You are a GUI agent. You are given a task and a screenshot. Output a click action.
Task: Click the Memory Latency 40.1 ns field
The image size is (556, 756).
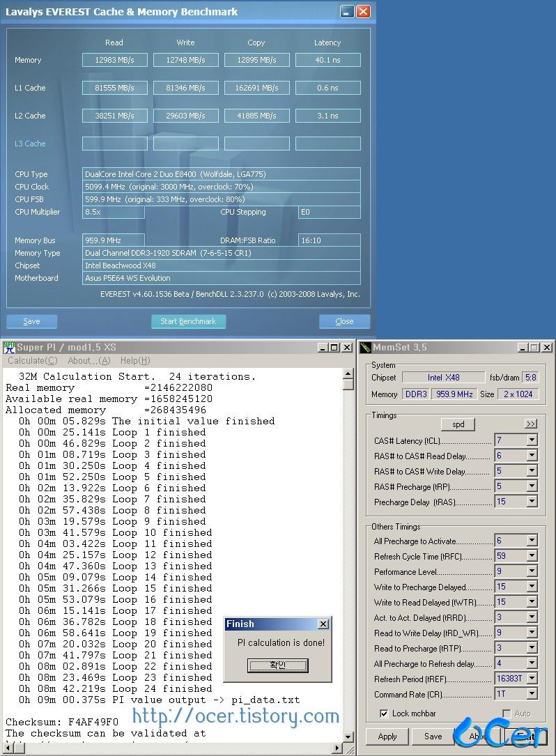pyautogui.click(x=328, y=60)
